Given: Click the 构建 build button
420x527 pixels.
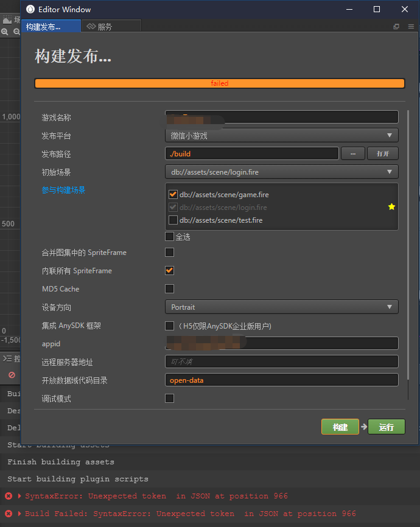Looking at the screenshot, I should click(x=340, y=427).
